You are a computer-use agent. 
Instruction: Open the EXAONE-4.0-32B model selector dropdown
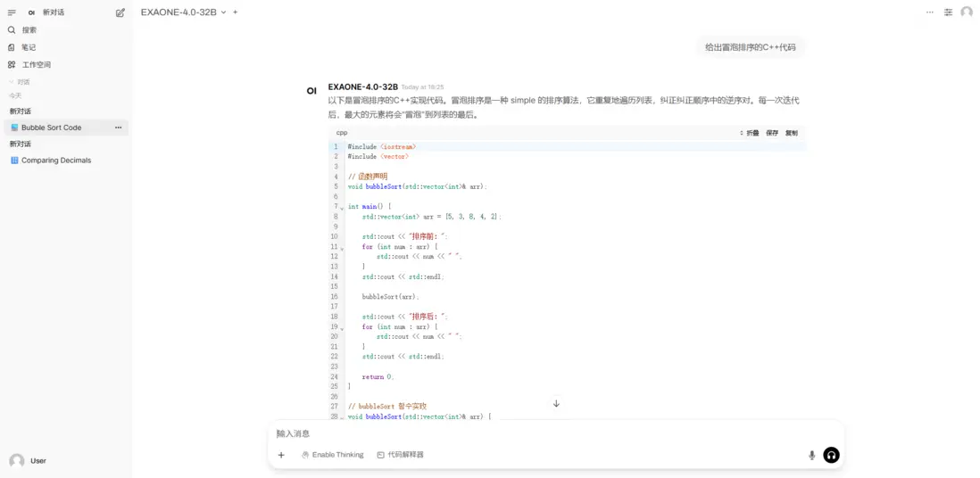coord(183,12)
